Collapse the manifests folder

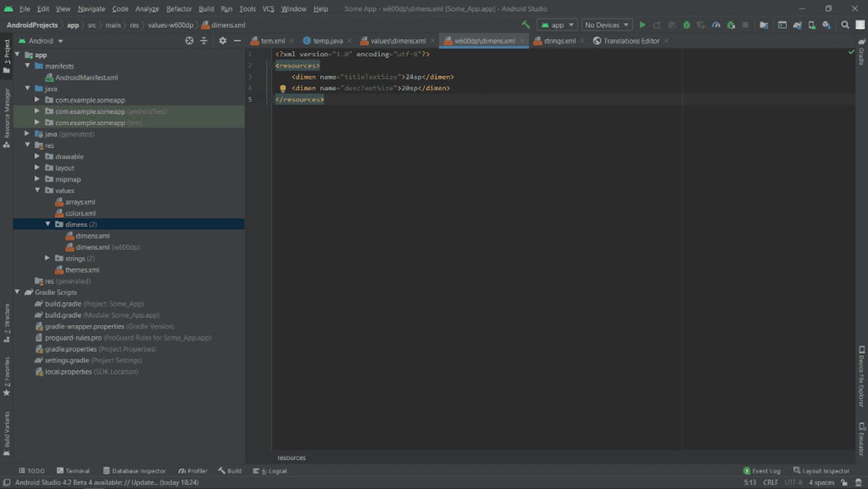[27, 66]
